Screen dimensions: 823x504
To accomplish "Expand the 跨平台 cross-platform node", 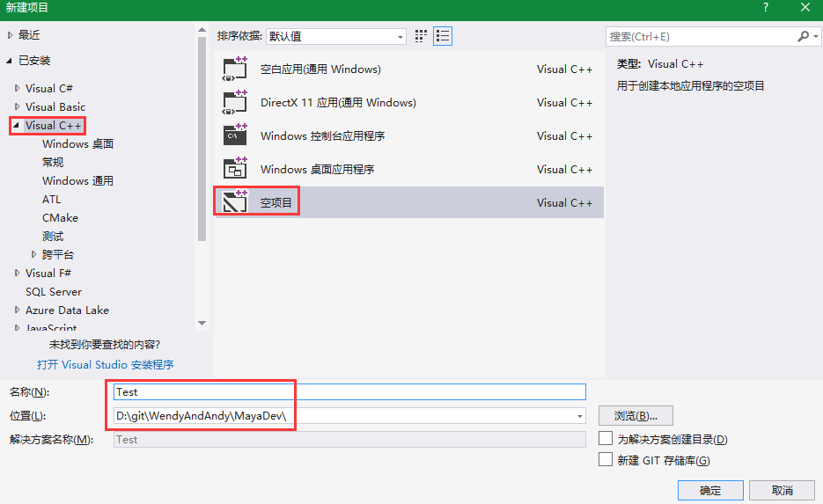I will pos(33,254).
